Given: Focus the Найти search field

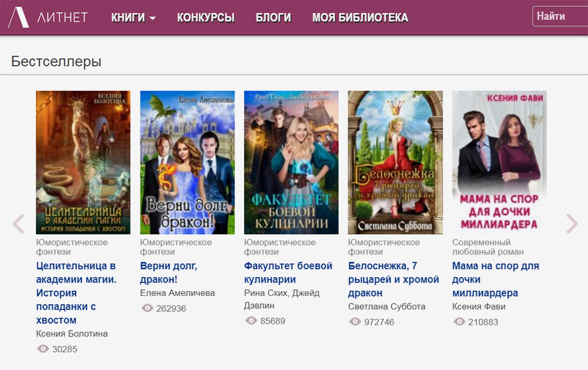Looking at the screenshot, I should [x=560, y=16].
